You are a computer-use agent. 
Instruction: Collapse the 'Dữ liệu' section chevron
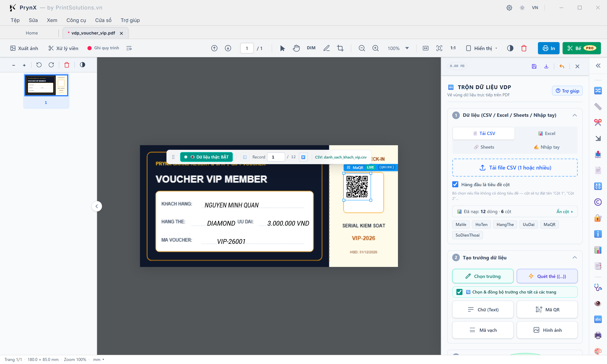(575, 115)
